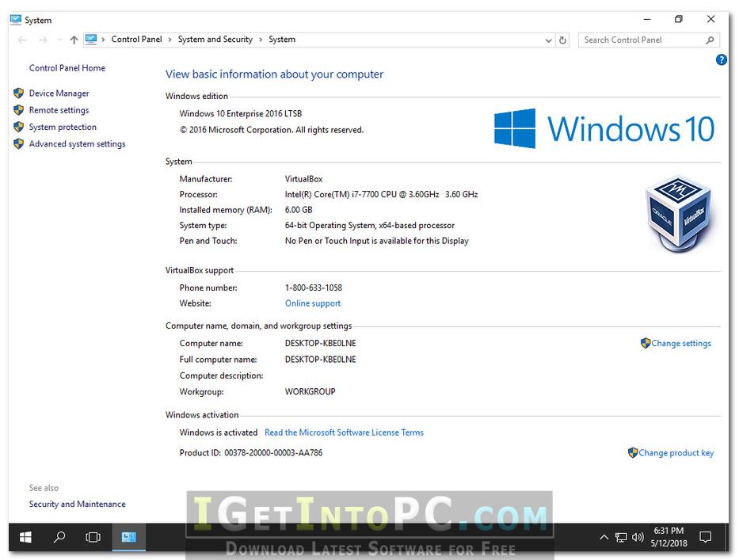739x560 pixels.
Task: Open System protection link
Action: pyautogui.click(x=63, y=127)
